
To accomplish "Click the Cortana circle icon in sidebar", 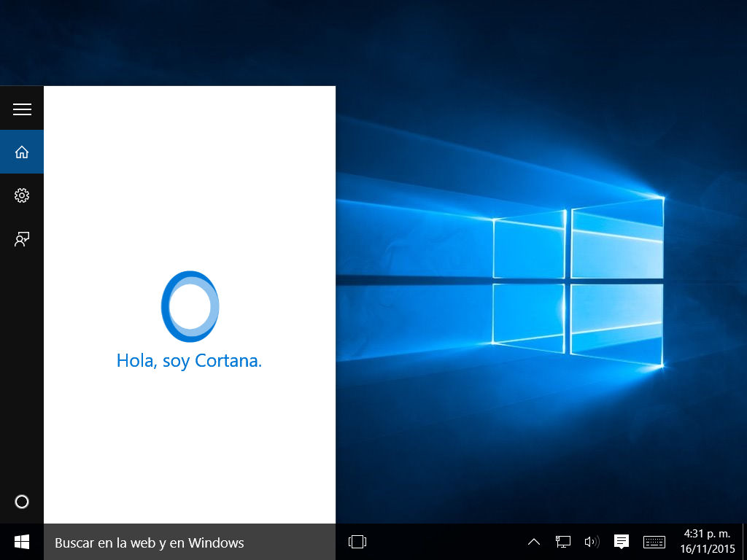I will click(x=22, y=502).
